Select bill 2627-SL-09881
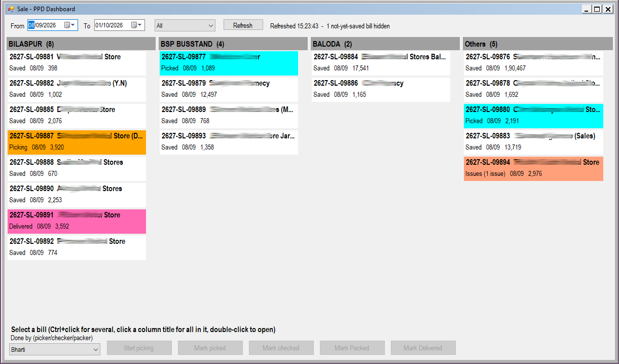 tap(77, 62)
